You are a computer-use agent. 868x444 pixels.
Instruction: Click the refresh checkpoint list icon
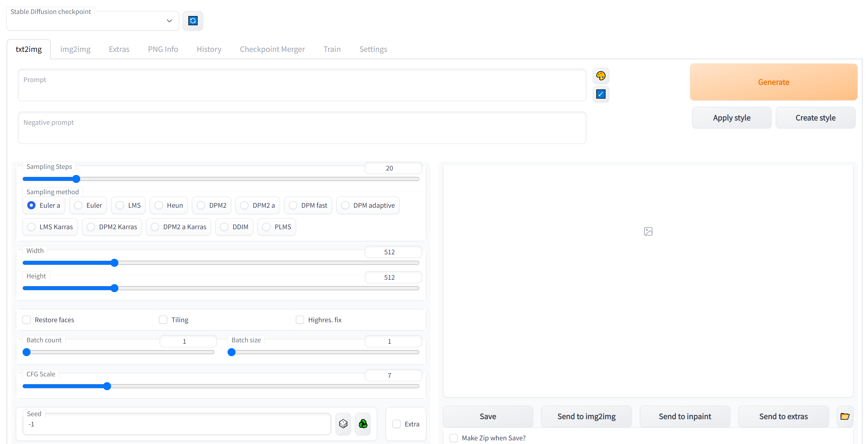193,21
